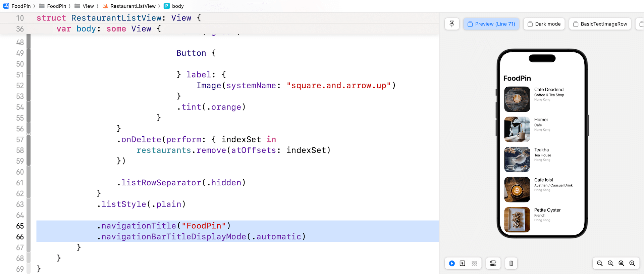Show preview variants grid
Viewport: 644px width, 274px height.
(x=474, y=264)
